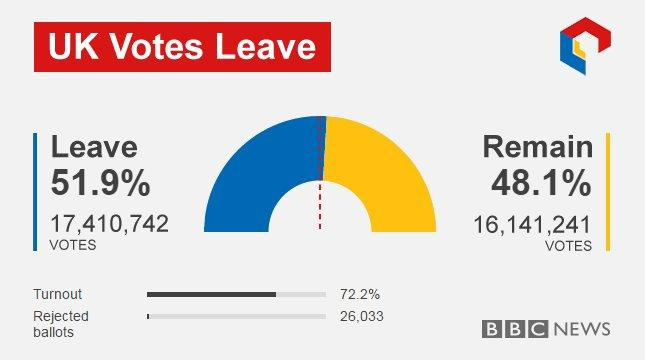
Task: Click the Leave 51.9% label
Action: pyautogui.click(x=100, y=165)
